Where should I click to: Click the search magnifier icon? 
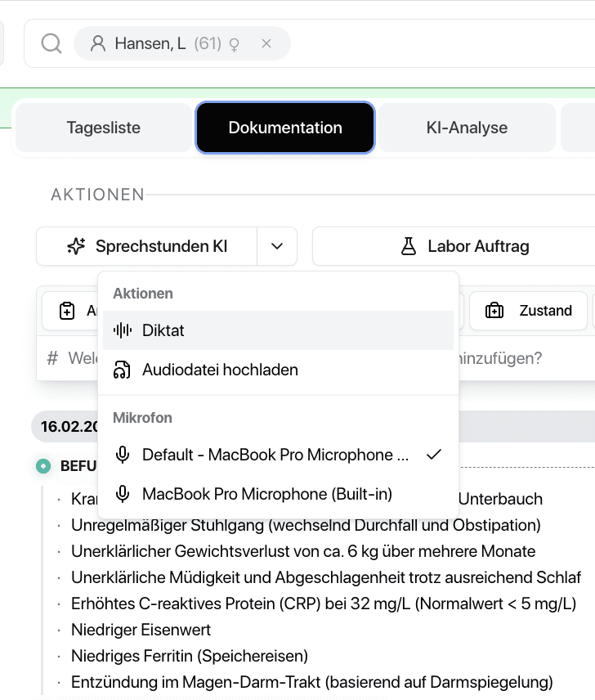click(50, 43)
